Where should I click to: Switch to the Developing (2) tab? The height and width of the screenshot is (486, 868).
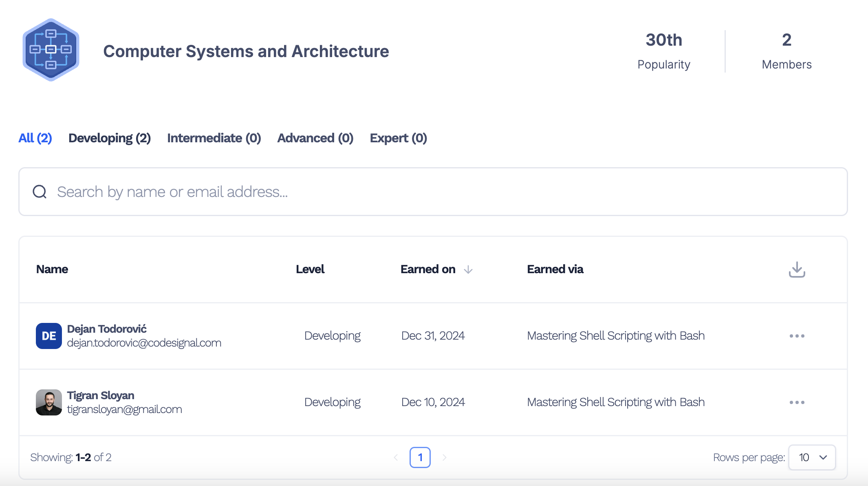pos(110,138)
